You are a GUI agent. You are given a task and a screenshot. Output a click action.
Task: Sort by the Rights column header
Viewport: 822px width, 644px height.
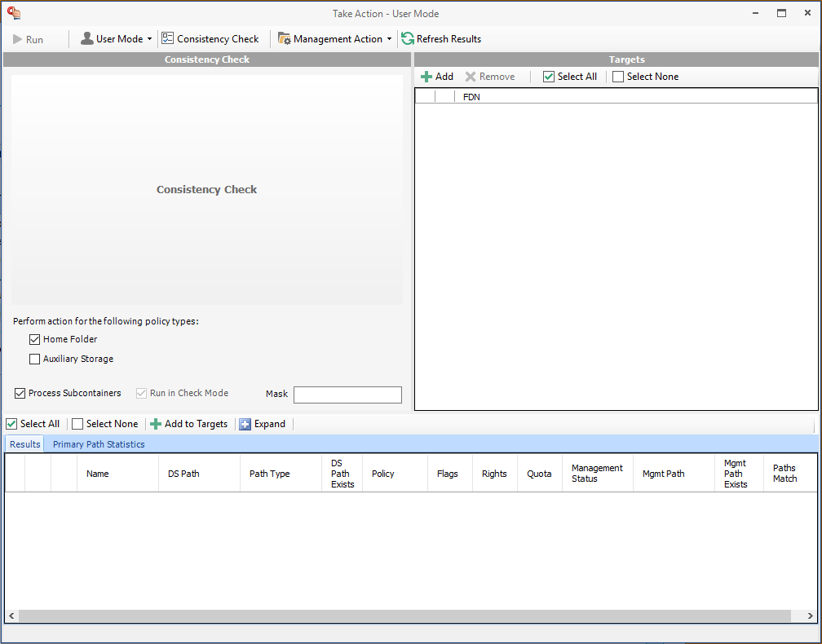(495, 474)
